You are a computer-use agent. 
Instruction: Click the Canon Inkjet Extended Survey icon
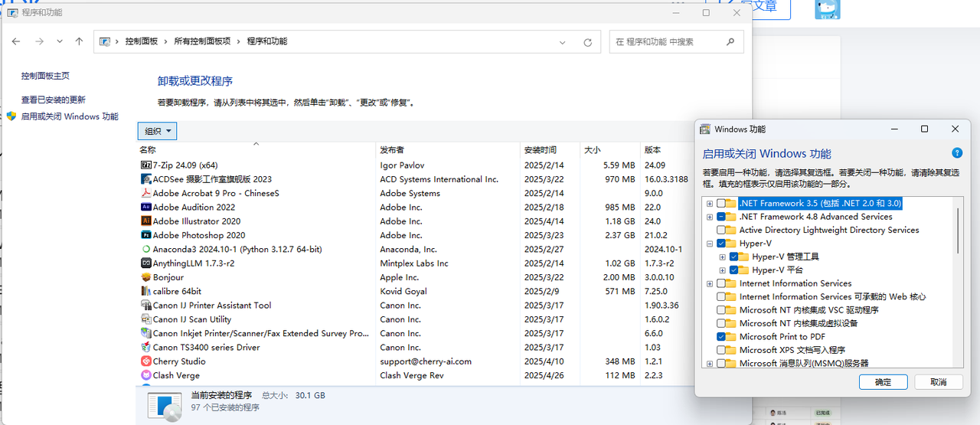pos(146,333)
